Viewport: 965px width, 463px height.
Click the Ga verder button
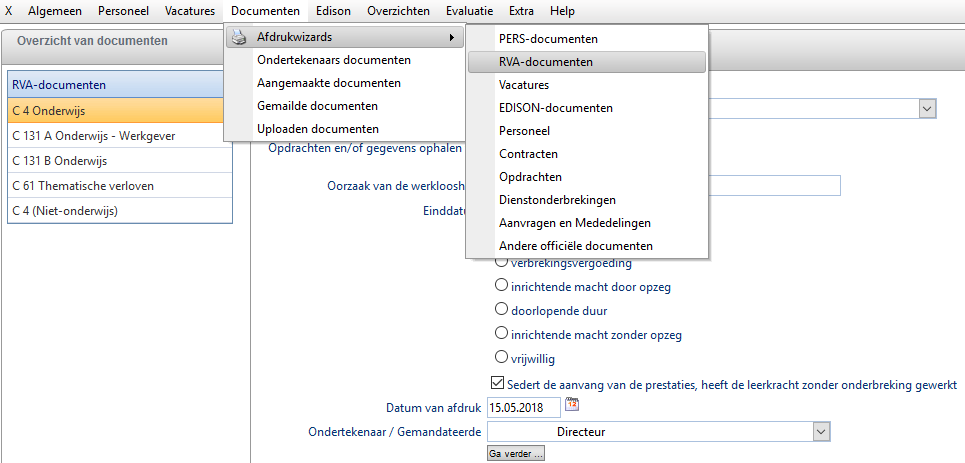(x=516, y=454)
